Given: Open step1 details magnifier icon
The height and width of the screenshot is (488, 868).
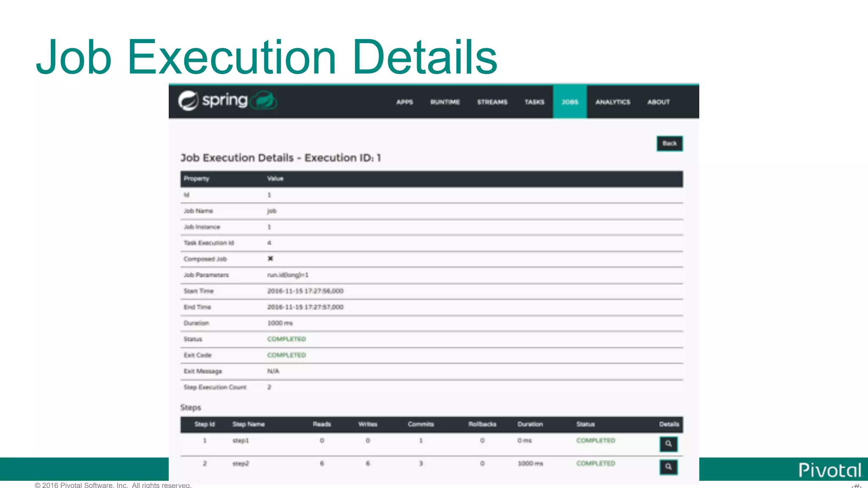Looking at the screenshot, I should coord(668,444).
